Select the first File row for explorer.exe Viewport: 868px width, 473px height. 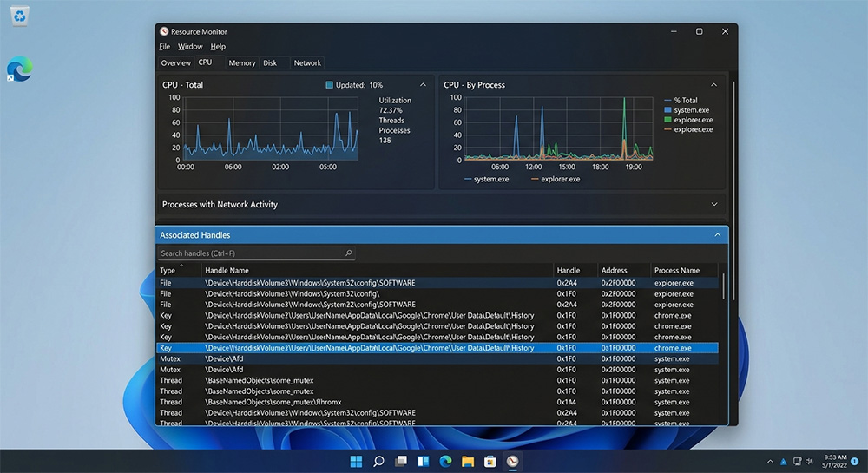[437, 283]
